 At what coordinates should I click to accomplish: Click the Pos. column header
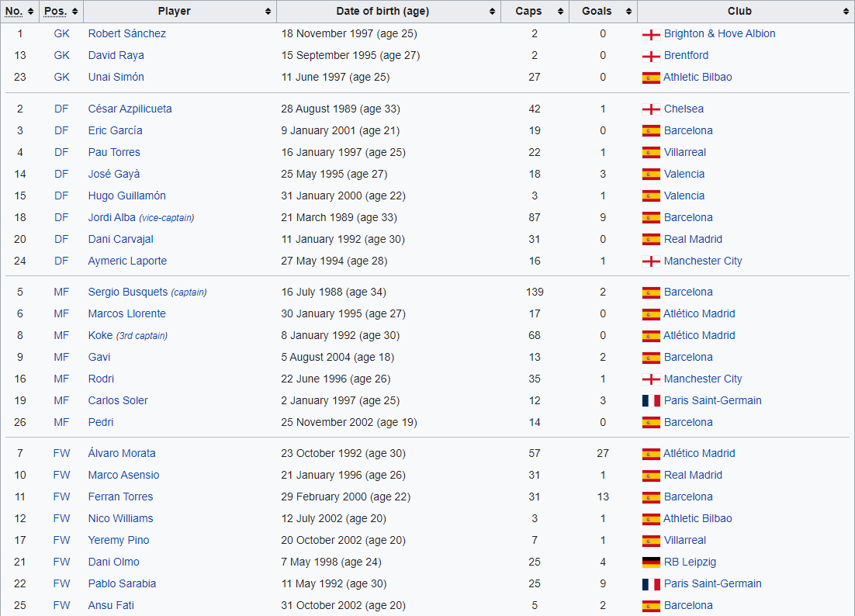[55, 12]
